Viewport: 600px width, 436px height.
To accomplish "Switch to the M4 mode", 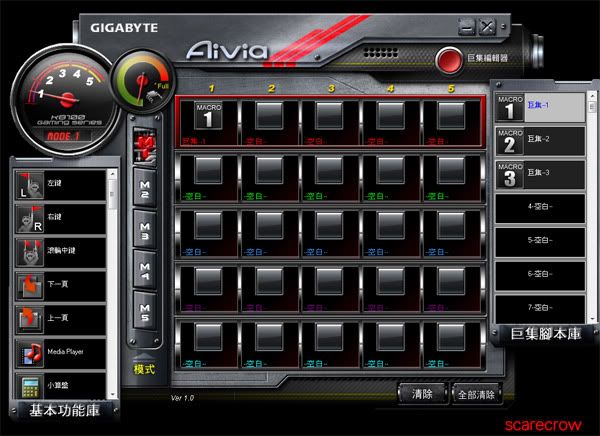I will [x=145, y=271].
